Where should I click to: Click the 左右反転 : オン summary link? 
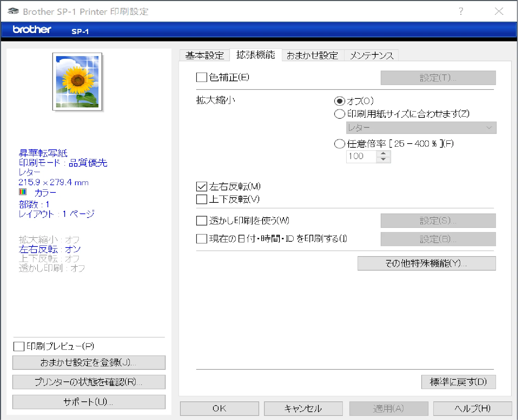point(50,249)
